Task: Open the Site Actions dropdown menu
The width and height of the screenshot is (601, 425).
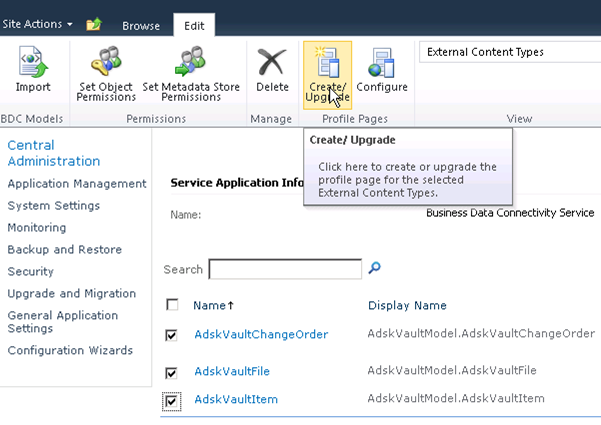Action: tap(38, 24)
